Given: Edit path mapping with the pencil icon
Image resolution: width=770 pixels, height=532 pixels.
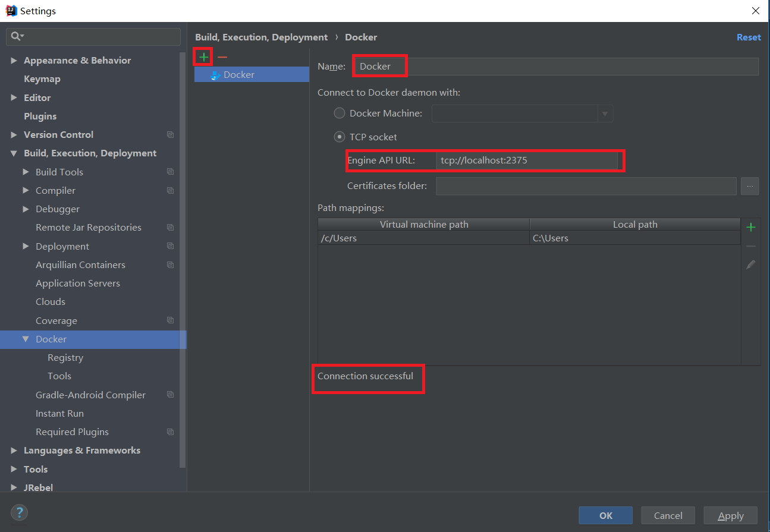Looking at the screenshot, I should tap(751, 265).
